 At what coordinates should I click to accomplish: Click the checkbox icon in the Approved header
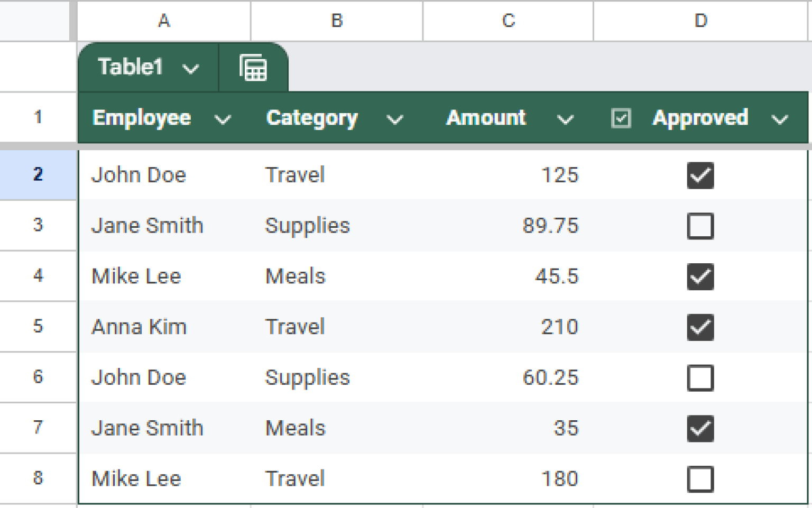tap(621, 118)
